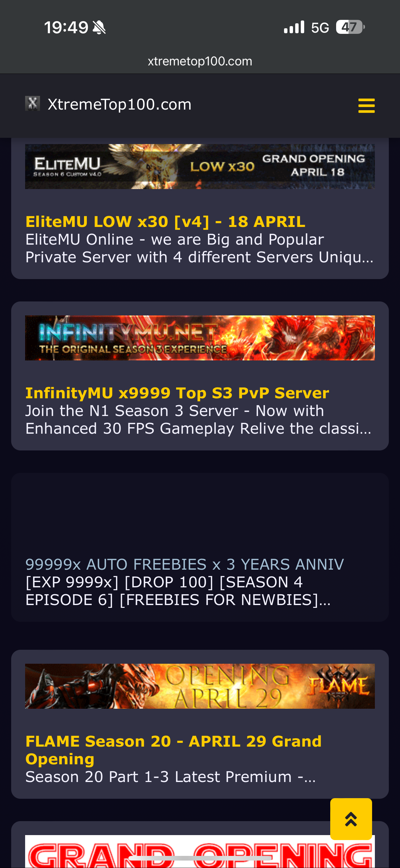Open 99999x AUTO FREEBIES x 3 YEARS ANNIV link
Viewport: 400px width, 868px height.
click(x=184, y=564)
